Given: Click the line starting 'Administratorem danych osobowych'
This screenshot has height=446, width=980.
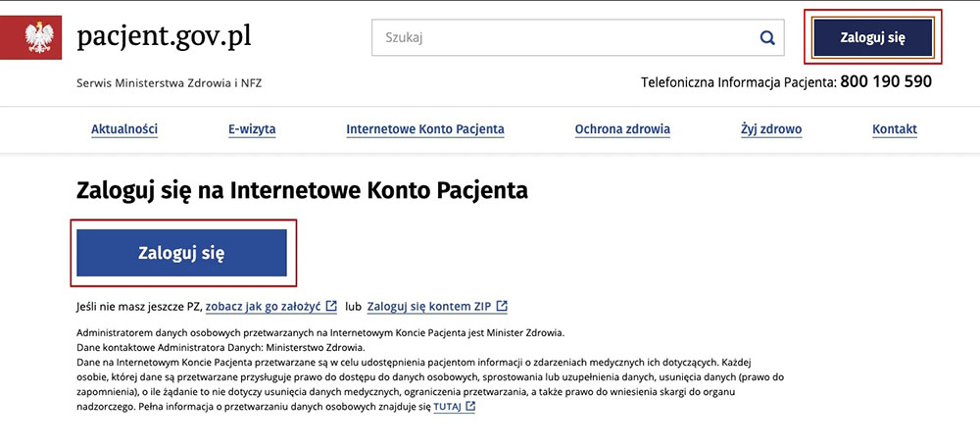Looking at the screenshot, I should click(320, 332).
